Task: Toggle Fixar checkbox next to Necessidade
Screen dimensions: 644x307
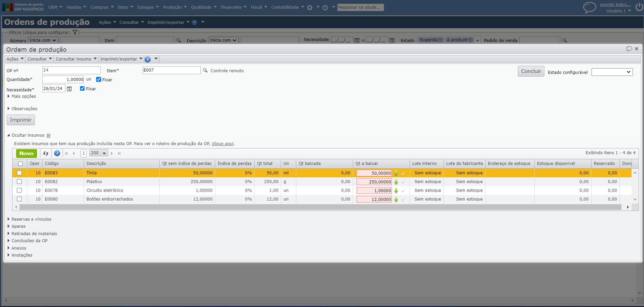Action: coord(82,88)
